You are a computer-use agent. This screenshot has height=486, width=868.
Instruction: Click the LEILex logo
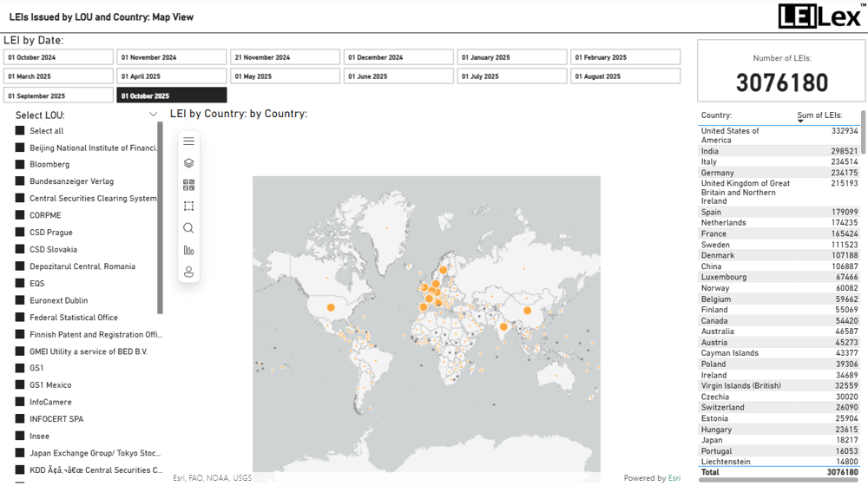[819, 16]
